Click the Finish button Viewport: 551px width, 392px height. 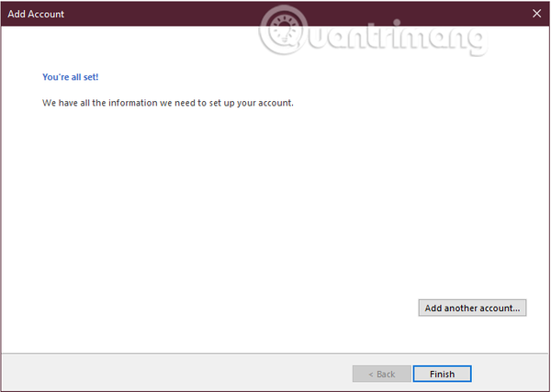pyautogui.click(x=442, y=374)
